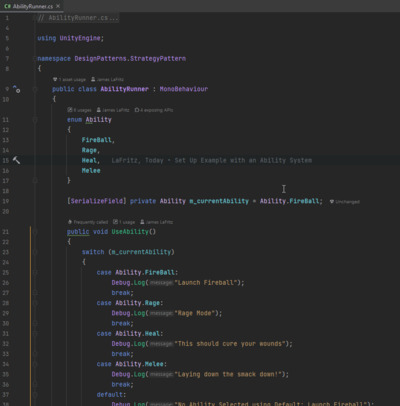Collapse the AbilityRunner class fold on line 9
This screenshot has width=400, height=406.
click(35, 89)
